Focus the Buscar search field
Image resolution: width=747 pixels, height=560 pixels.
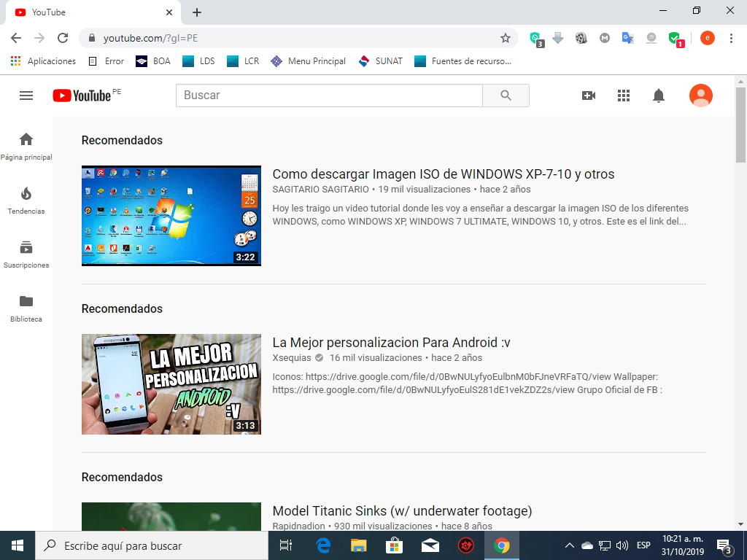[x=329, y=96]
